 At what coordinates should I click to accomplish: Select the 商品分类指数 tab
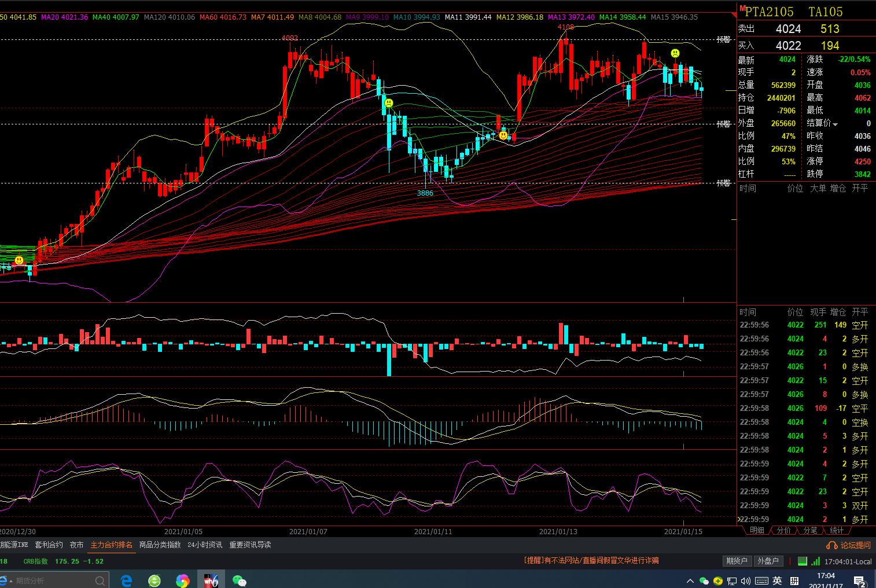click(x=160, y=545)
